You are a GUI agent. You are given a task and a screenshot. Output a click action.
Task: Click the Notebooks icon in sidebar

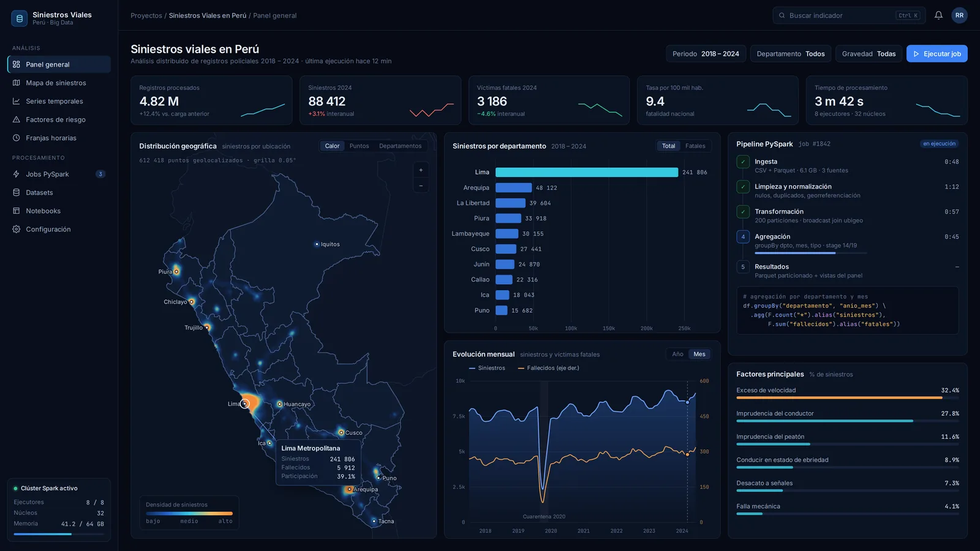click(17, 211)
